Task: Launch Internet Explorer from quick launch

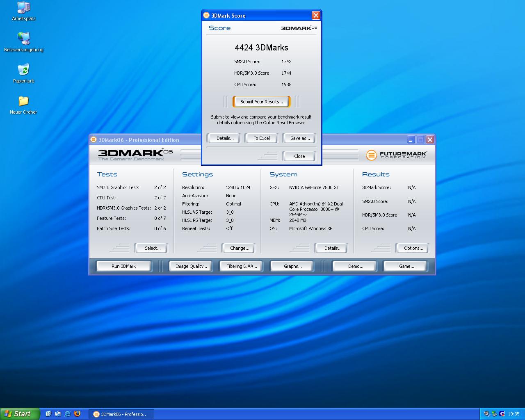Action: pos(67,414)
